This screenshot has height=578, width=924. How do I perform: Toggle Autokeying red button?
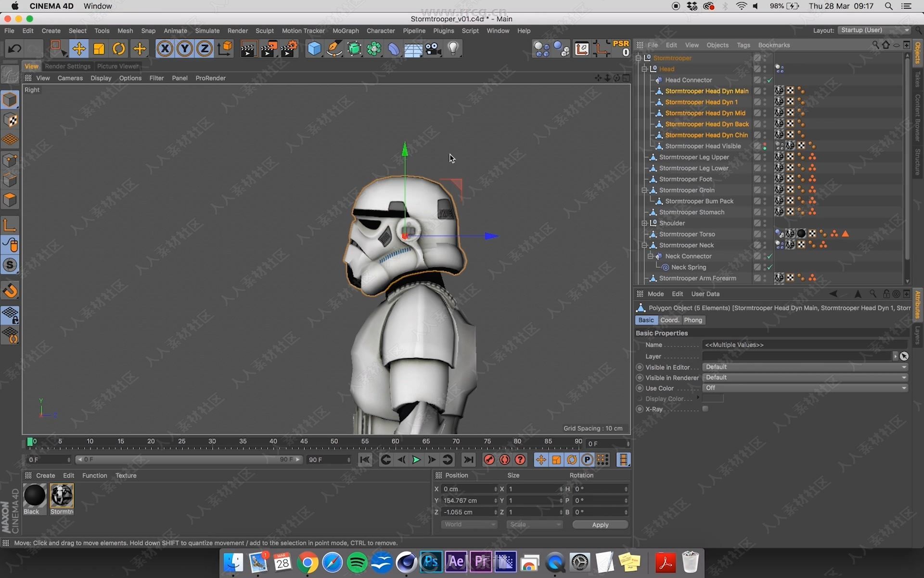click(x=505, y=460)
